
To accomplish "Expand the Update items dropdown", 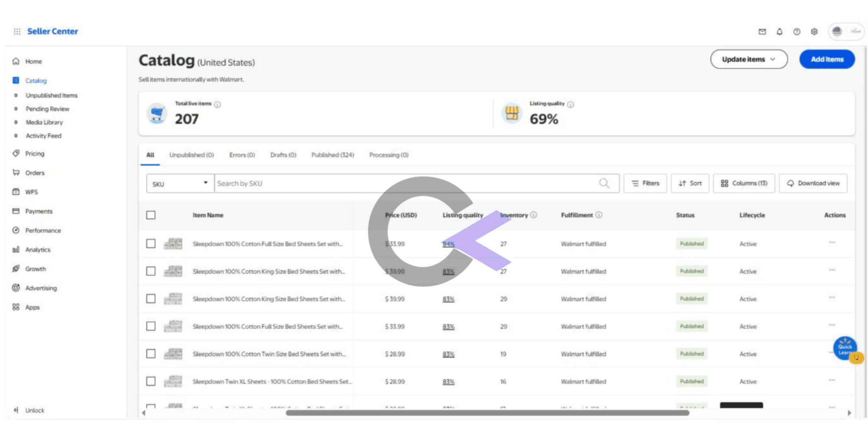I will pyautogui.click(x=749, y=59).
